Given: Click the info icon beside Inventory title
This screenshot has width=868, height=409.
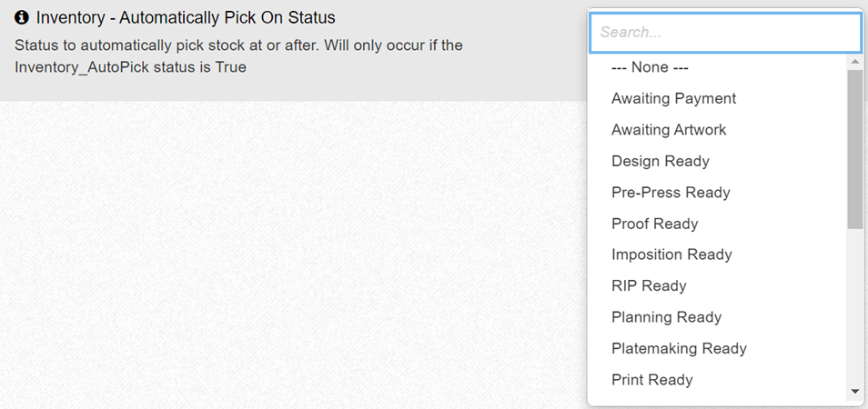Looking at the screenshot, I should (23, 18).
